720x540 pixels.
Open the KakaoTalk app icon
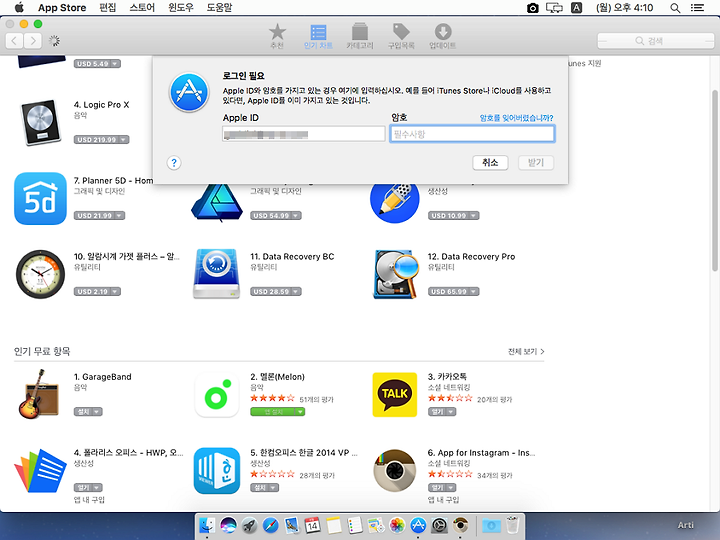pyautogui.click(x=394, y=395)
